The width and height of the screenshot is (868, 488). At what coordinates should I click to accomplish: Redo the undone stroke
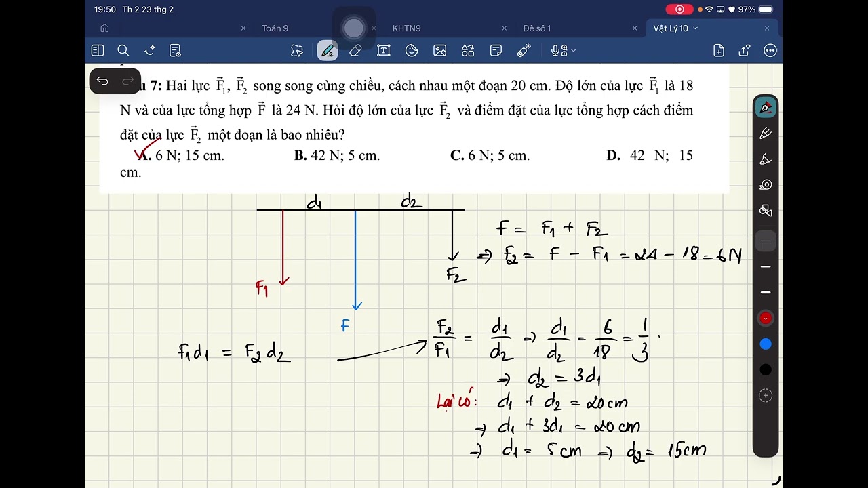[128, 81]
